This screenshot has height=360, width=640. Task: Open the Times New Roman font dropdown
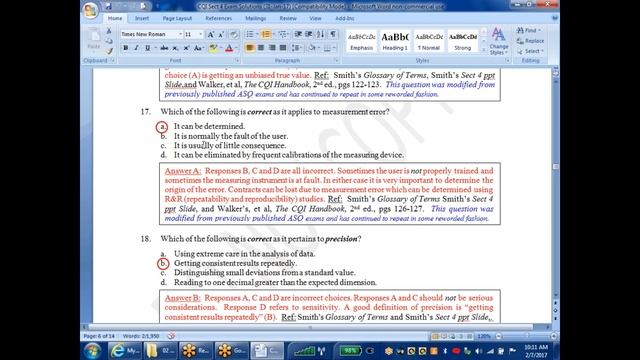pos(180,34)
